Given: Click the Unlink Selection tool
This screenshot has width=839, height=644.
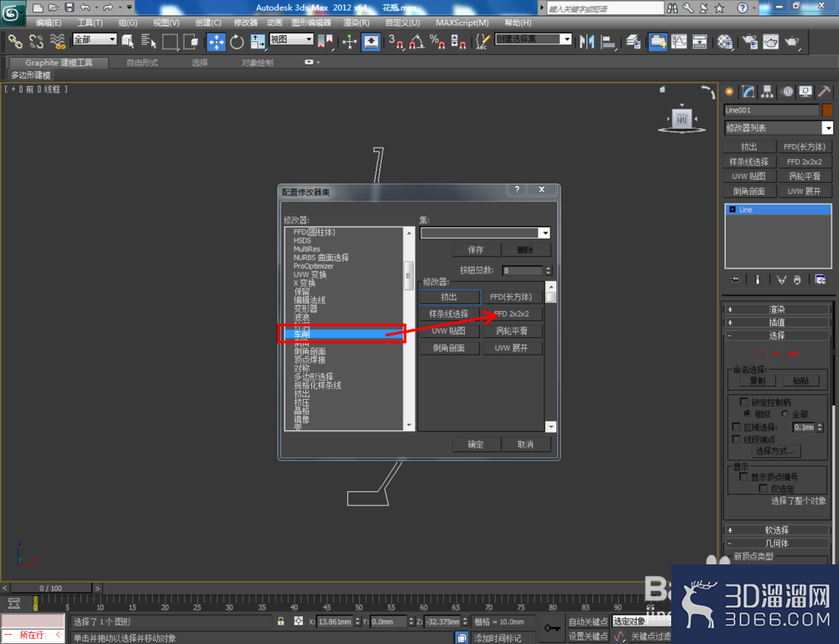Looking at the screenshot, I should [x=36, y=41].
